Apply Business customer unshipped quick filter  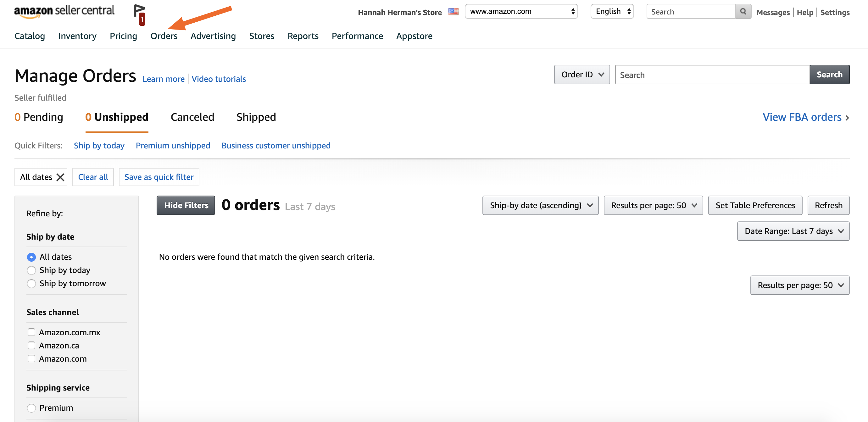[x=276, y=146]
